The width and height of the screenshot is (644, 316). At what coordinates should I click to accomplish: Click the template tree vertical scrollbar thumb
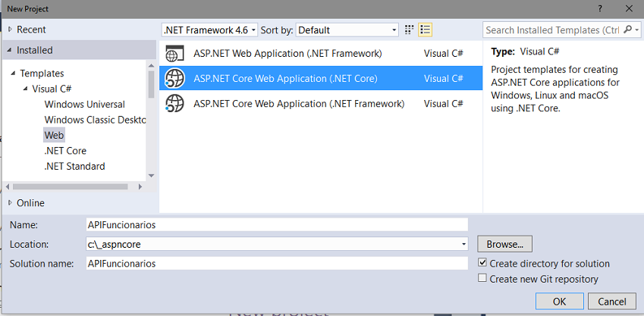click(x=151, y=84)
